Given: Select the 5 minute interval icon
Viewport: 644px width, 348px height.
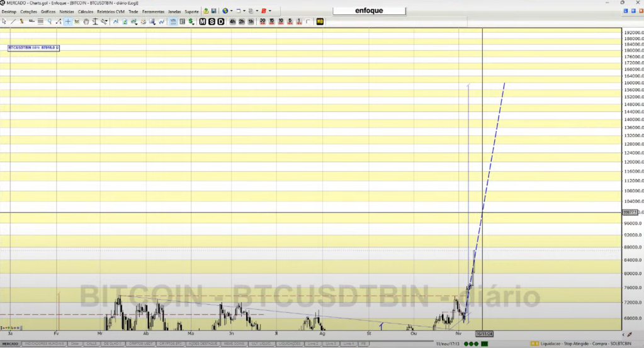Looking at the screenshot, I should pyautogui.click(x=290, y=21).
